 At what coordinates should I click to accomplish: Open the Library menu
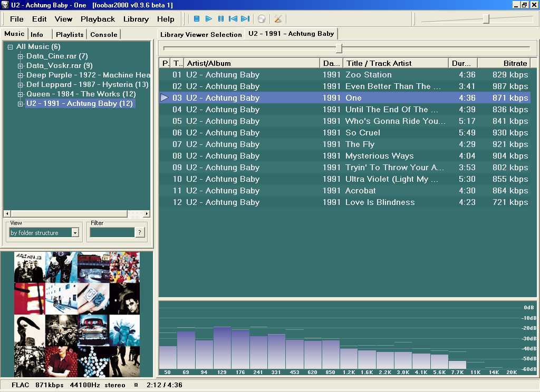[136, 19]
